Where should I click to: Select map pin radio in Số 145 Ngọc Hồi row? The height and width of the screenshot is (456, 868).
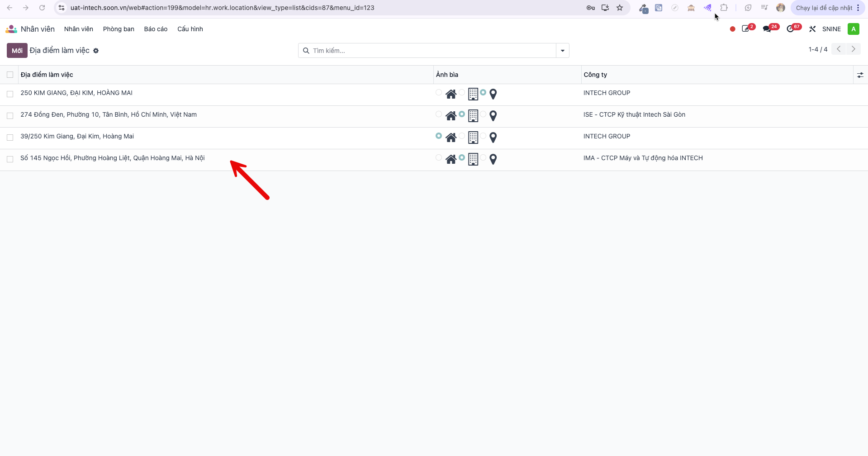[x=483, y=157]
